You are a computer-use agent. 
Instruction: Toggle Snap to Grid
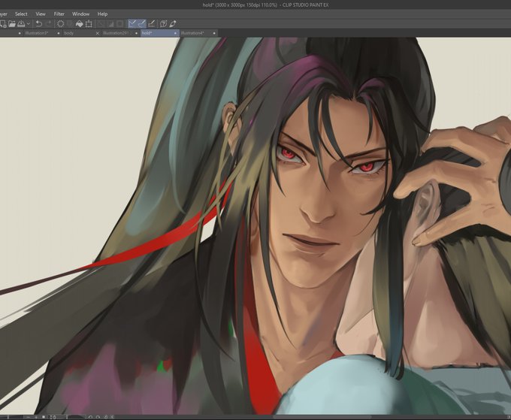(151, 24)
